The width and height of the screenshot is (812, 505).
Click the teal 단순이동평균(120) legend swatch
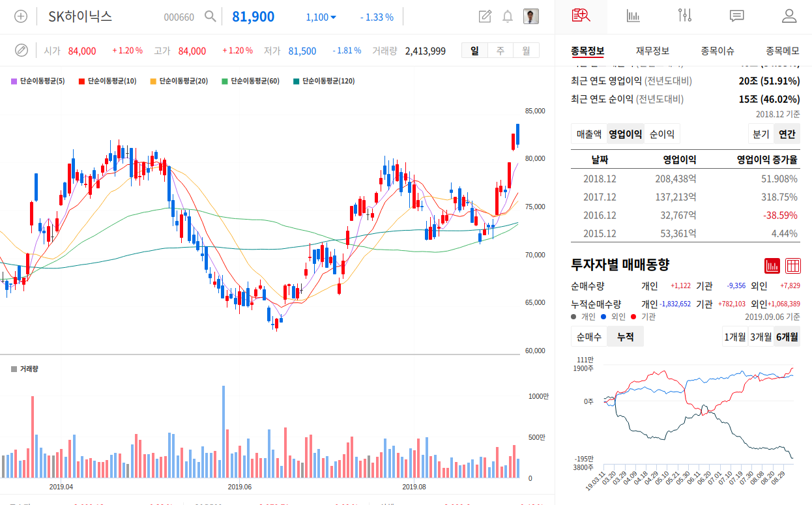pos(297,81)
